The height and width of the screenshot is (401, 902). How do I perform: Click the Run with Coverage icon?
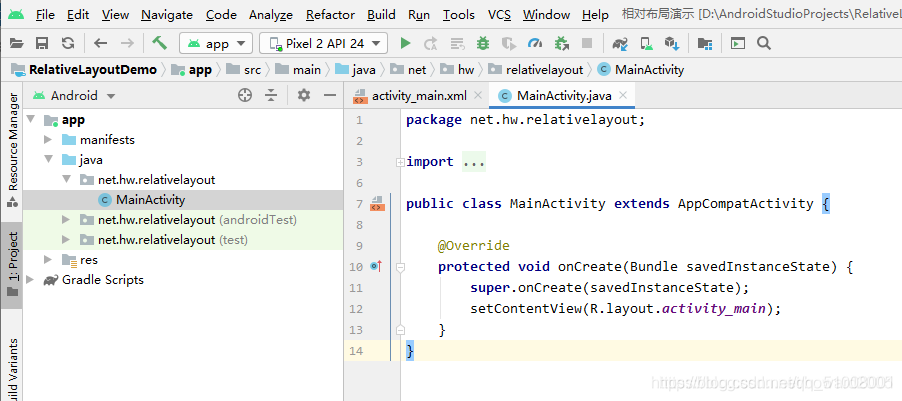click(509, 43)
